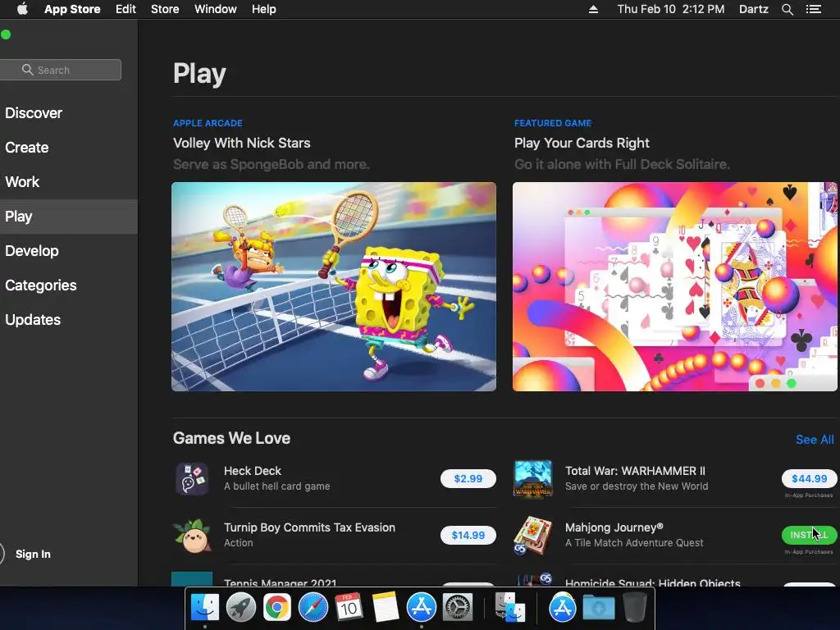Click the Mahjong Journey app icon
This screenshot has width=840, height=630.
pos(532,535)
